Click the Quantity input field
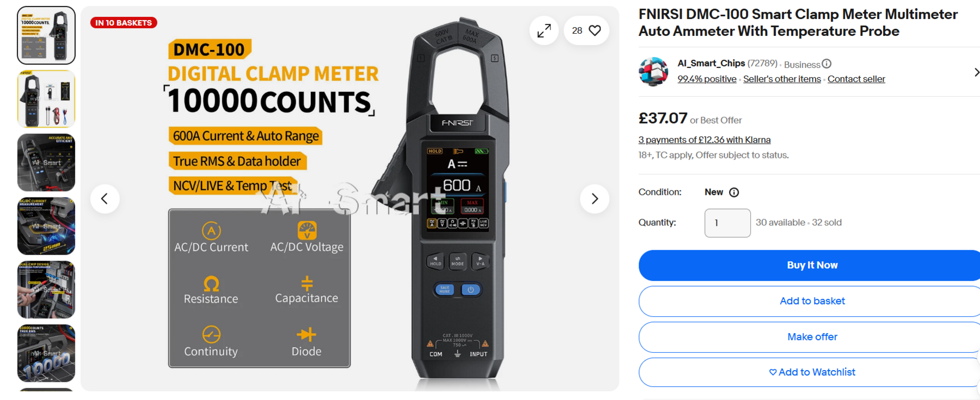980x400 pixels. tap(727, 223)
